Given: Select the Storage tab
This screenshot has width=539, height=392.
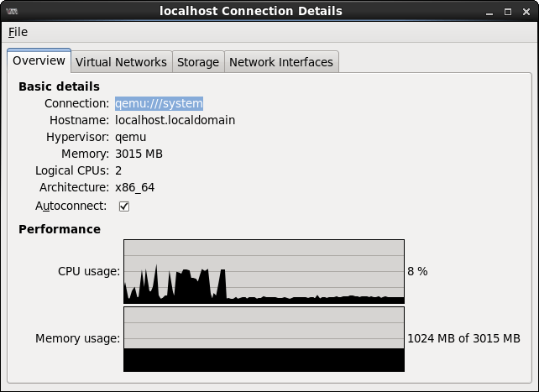Looking at the screenshot, I should (198, 62).
